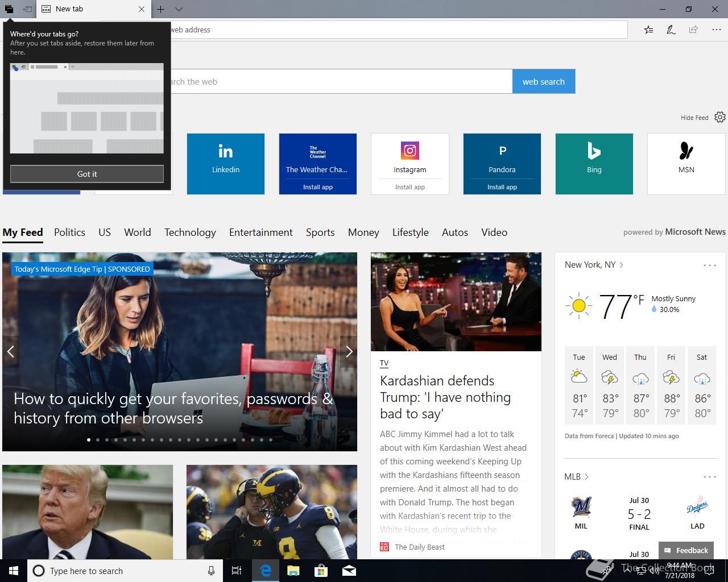The image size is (728, 582).
Task: Open the LinkedIn tile
Action: (x=226, y=164)
